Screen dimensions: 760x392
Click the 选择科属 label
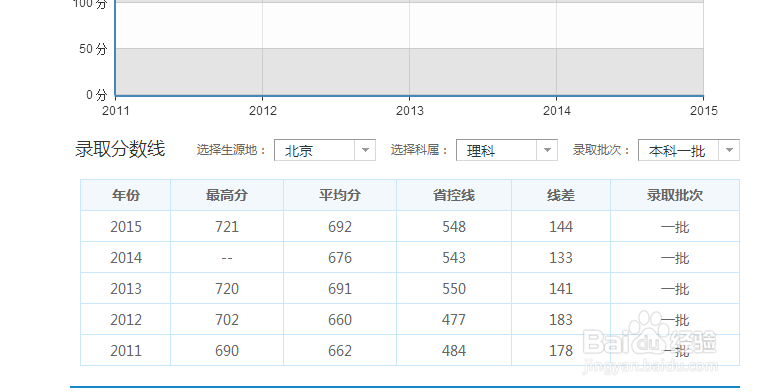[x=419, y=150]
